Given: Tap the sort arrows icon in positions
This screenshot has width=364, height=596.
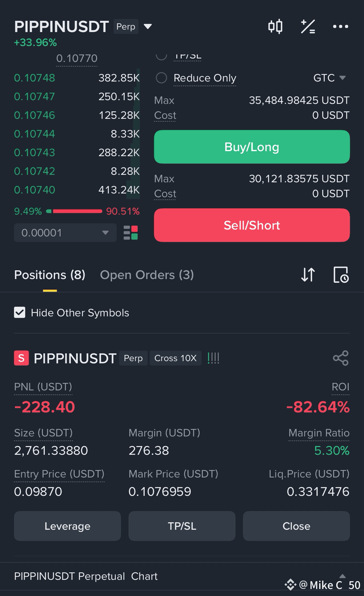Looking at the screenshot, I should [308, 275].
